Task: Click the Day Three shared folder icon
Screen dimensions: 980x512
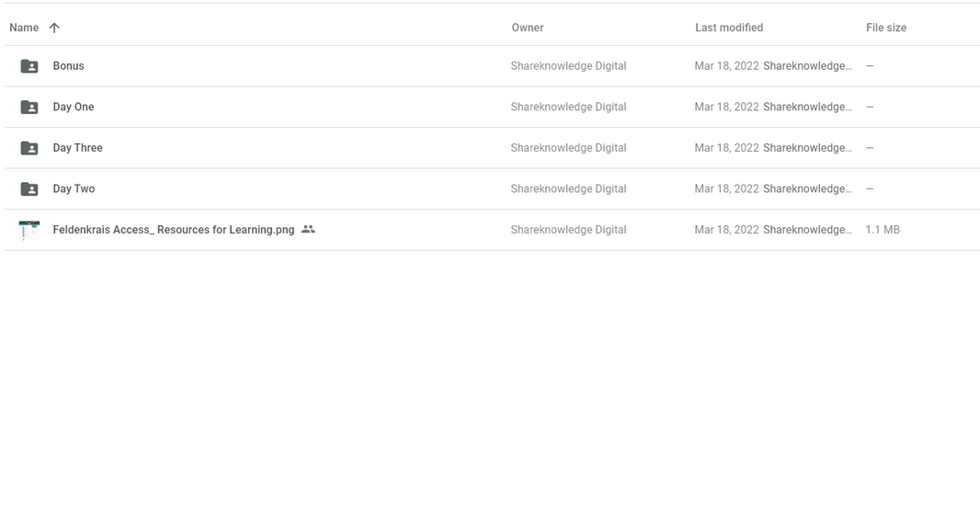Action: pyautogui.click(x=29, y=148)
